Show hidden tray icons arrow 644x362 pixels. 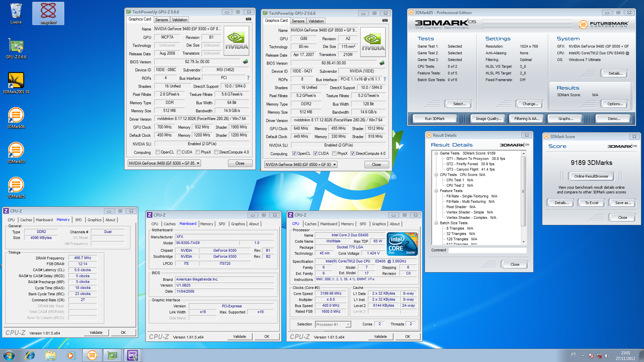click(x=583, y=356)
